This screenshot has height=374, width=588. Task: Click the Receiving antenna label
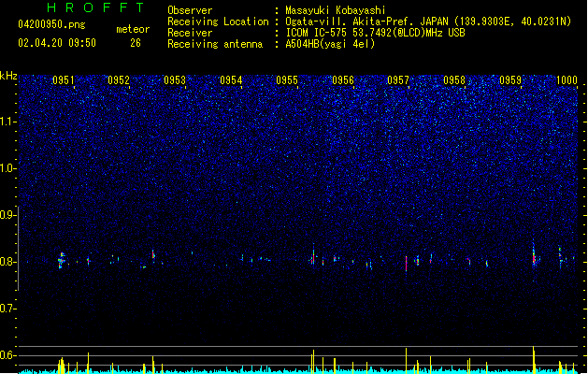[x=215, y=44]
